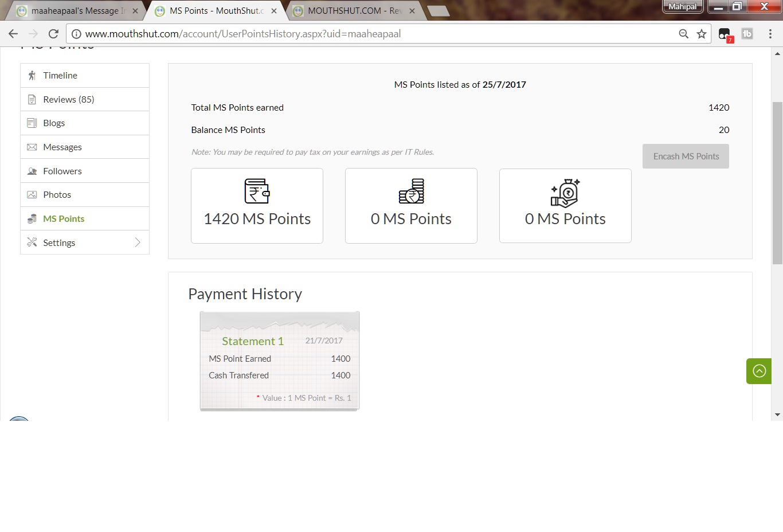Viewport: 783px width, 532px height.
Task: Open the Statement 1 payment card
Action: coord(252,341)
